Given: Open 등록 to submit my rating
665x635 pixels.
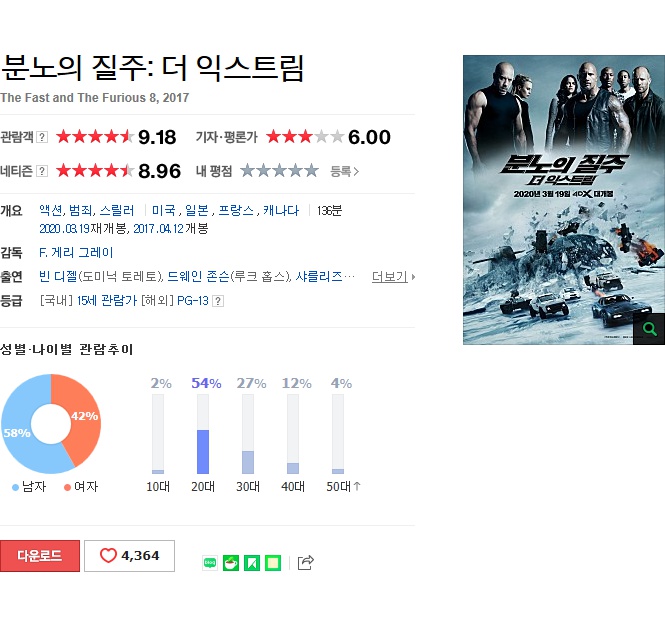Looking at the screenshot, I should click(x=344, y=171).
